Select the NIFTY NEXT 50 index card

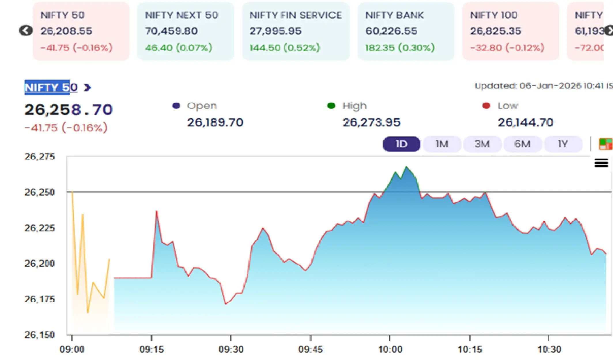[185, 31]
